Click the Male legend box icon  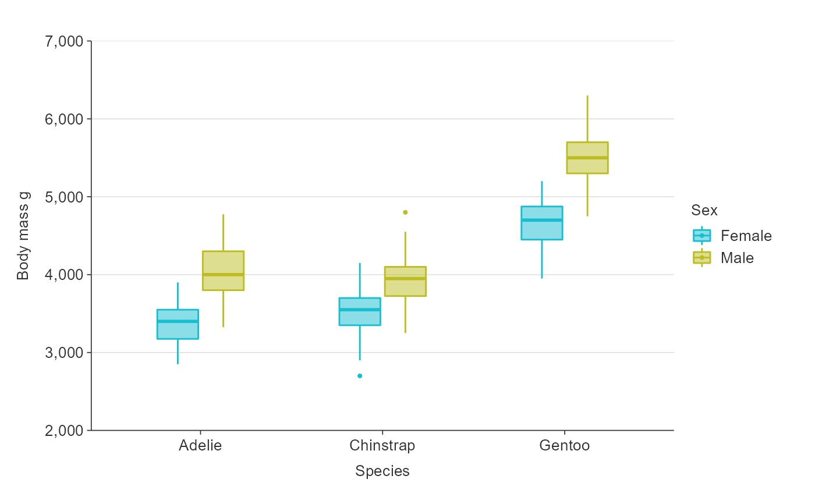click(x=701, y=257)
